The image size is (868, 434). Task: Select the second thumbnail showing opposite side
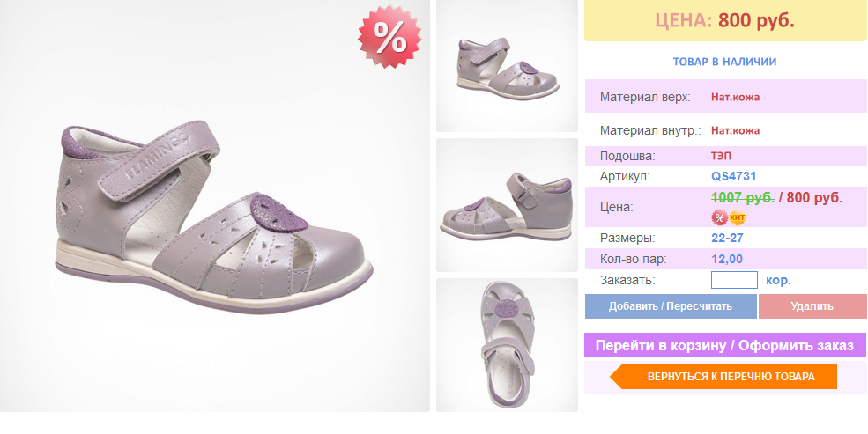tap(507, 205)
